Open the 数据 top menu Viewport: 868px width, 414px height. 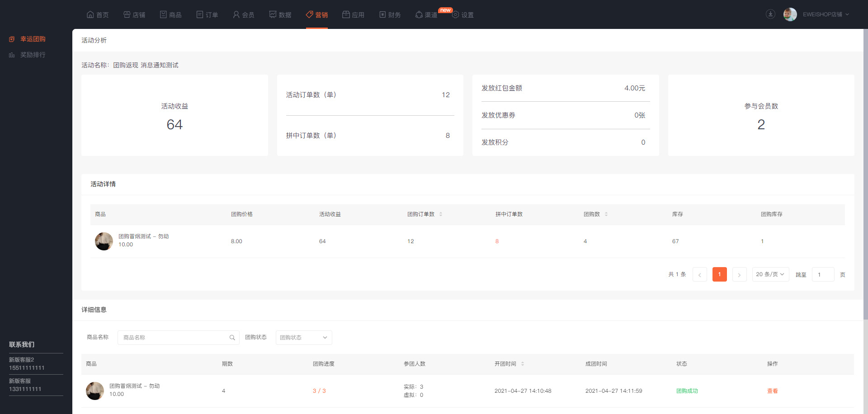pos(280,14)
